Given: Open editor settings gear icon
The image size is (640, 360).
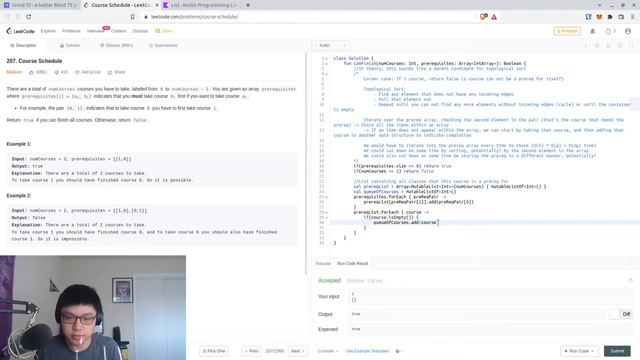Looking at the screenshot, I should point(620,45).
